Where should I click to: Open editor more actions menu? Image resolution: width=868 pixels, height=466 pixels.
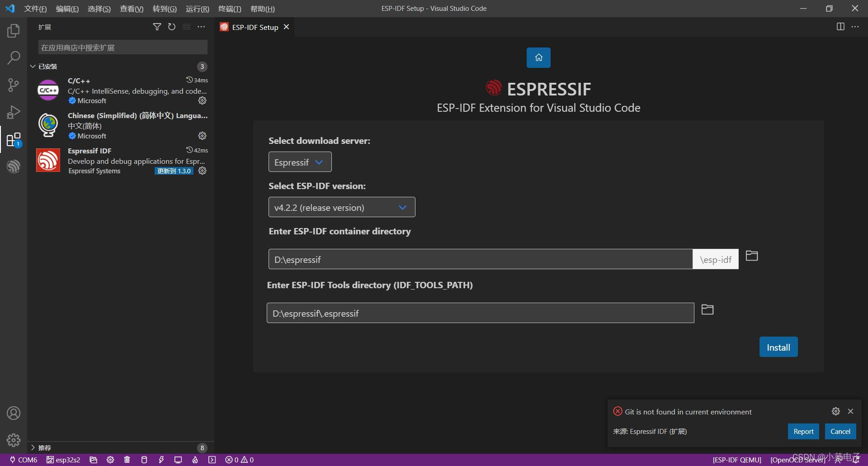[855, 27]
